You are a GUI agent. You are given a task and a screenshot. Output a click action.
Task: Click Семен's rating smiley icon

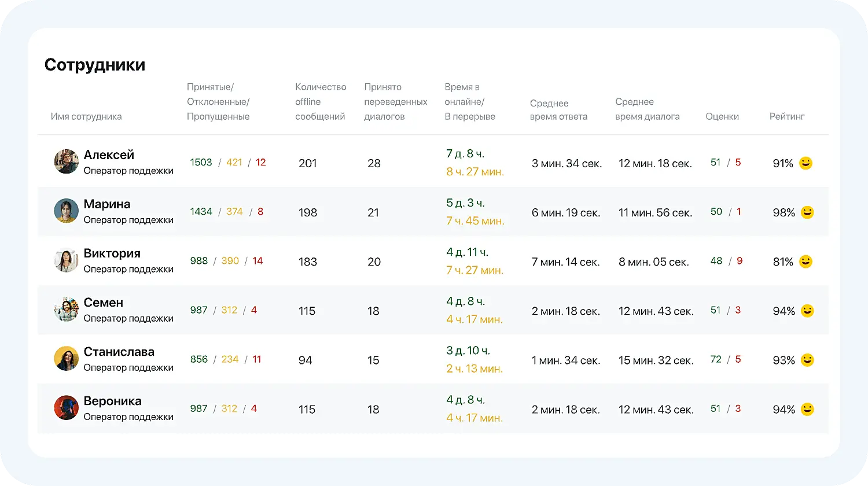point(806,311)
